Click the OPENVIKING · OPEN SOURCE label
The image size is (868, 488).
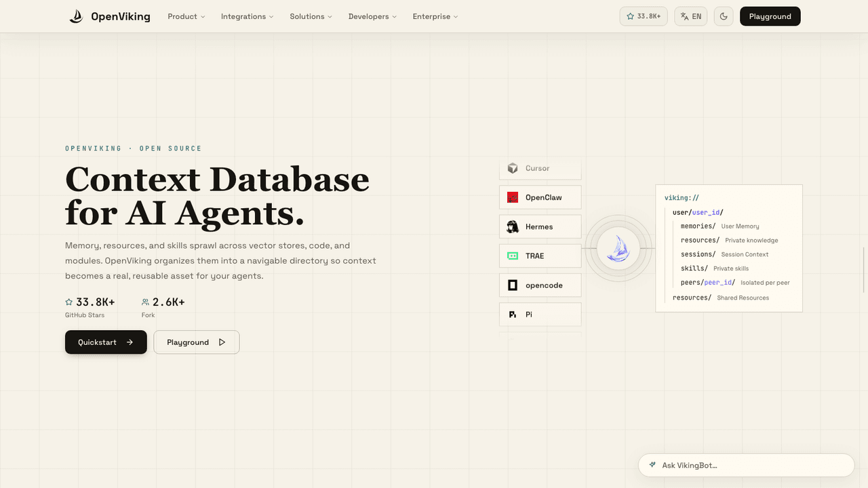click(134, 148)
